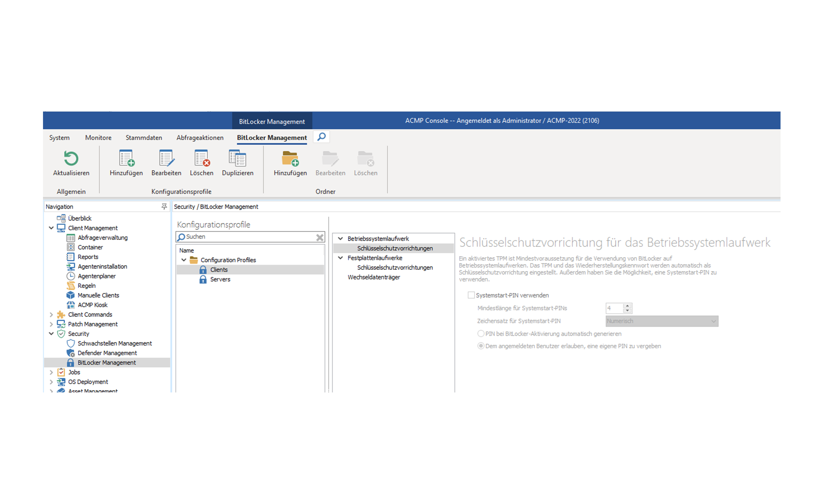This screenshot has height=504, width=824.
Task: Expand OS Deployment tree node
Action: tap(51, 382)
